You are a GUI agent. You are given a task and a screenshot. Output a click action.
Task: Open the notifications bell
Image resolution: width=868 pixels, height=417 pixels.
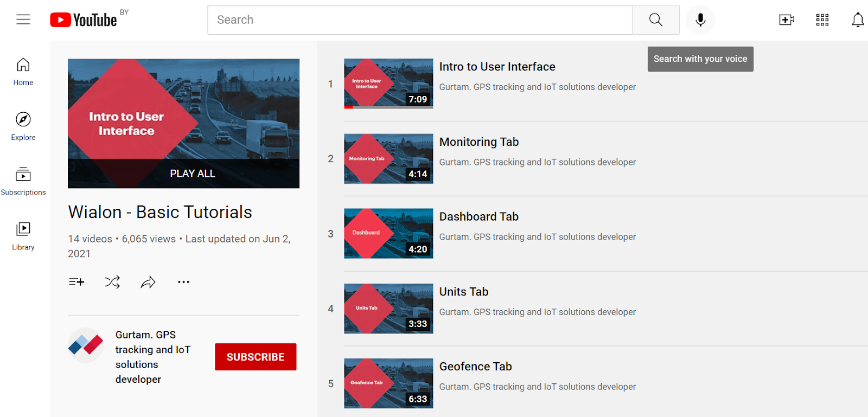tap(857, 20)
